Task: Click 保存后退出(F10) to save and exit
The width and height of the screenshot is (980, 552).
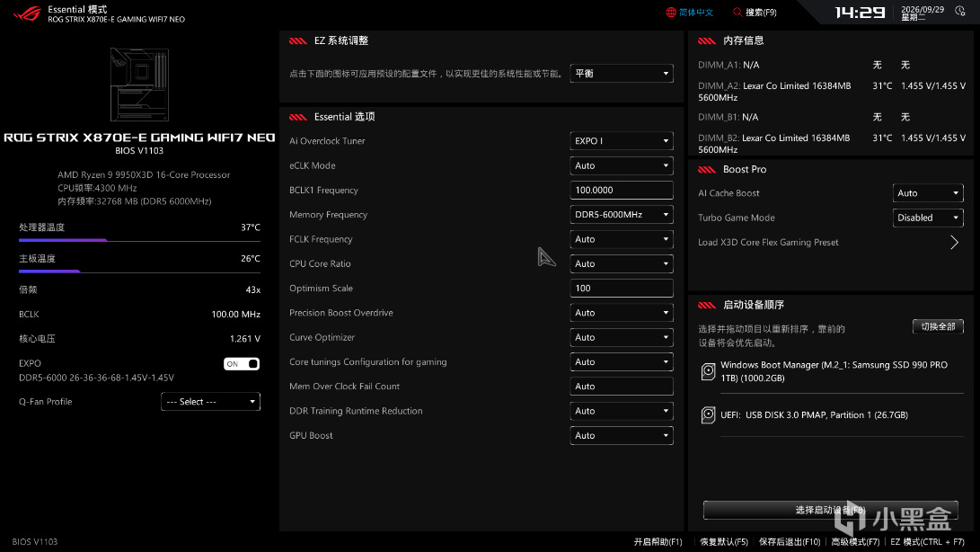Action: click(x=790, y=542)
